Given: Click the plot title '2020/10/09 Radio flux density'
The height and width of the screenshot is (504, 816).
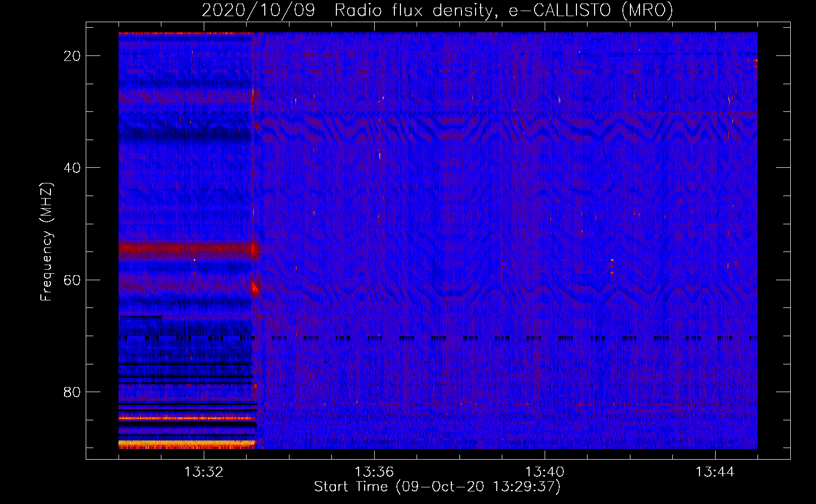Looking at the screenshot, I should (x=437, y=10).
